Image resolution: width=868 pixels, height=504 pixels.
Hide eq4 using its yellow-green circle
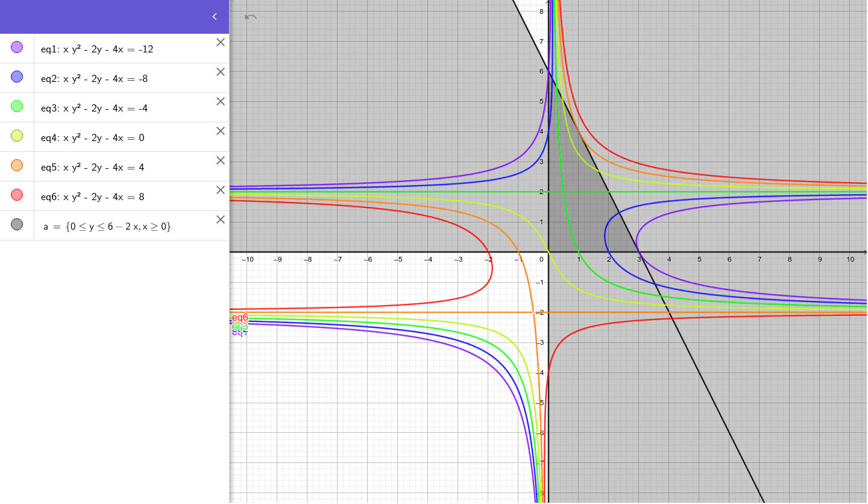click(17, 136)
